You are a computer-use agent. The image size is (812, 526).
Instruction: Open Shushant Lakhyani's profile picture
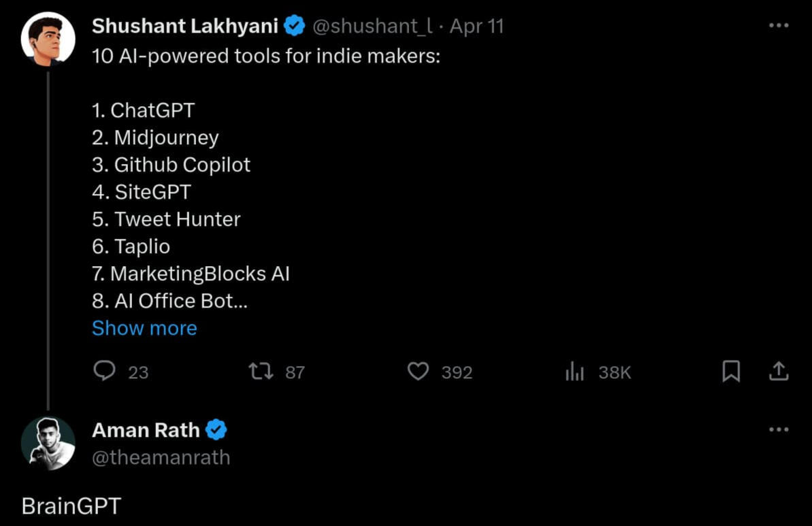coord(48,39)
